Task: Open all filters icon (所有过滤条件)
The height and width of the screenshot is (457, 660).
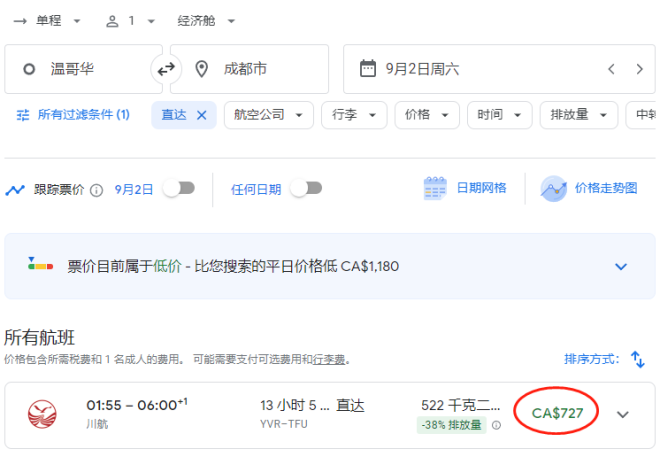Action: [x=23, y=115]
